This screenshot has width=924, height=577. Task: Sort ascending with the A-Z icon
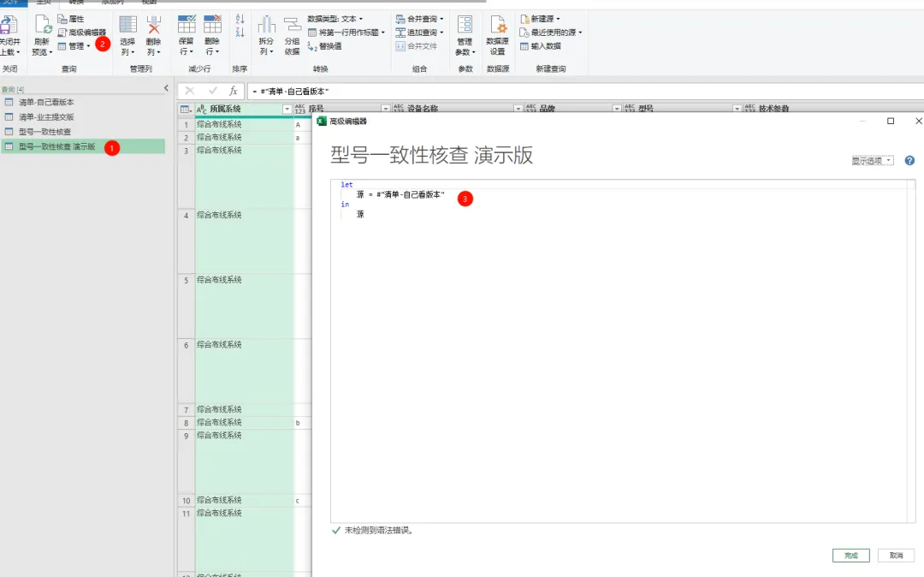click(x=240, y=19)
